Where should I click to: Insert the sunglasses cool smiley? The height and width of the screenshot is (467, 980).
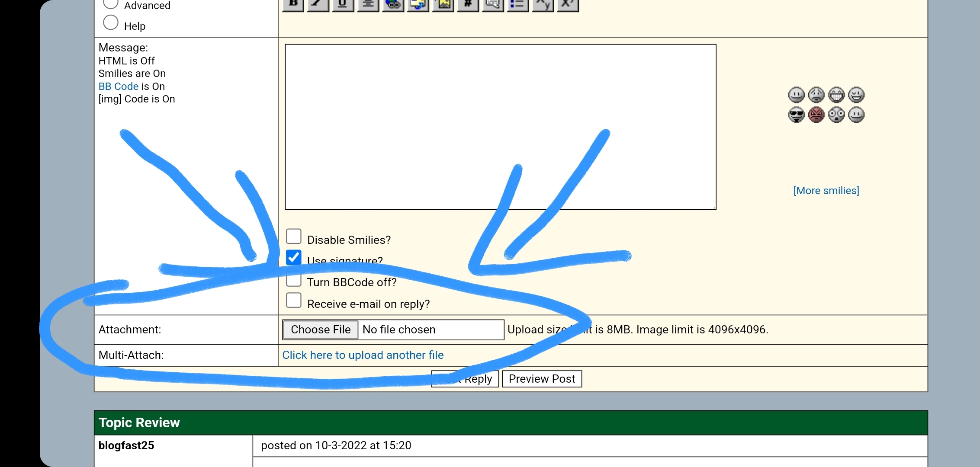pyautogui.click(x=796, y=115)
